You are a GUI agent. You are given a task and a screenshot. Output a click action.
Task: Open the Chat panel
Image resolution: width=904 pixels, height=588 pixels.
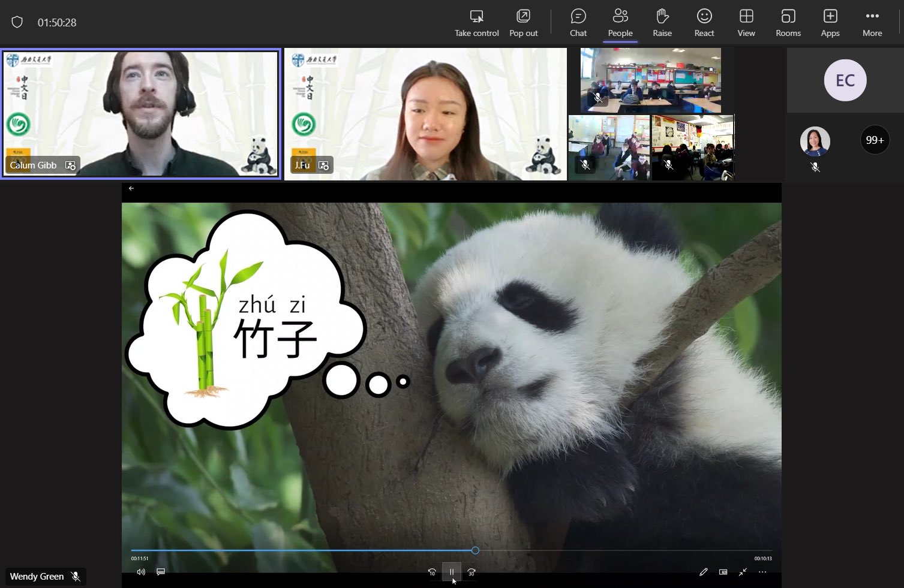pyautogui.click(x=578, y=23)
